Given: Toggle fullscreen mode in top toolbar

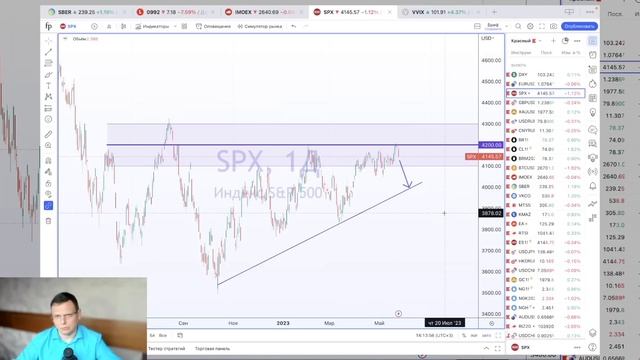Looking at the screenshot, I should tap(542, 26).
